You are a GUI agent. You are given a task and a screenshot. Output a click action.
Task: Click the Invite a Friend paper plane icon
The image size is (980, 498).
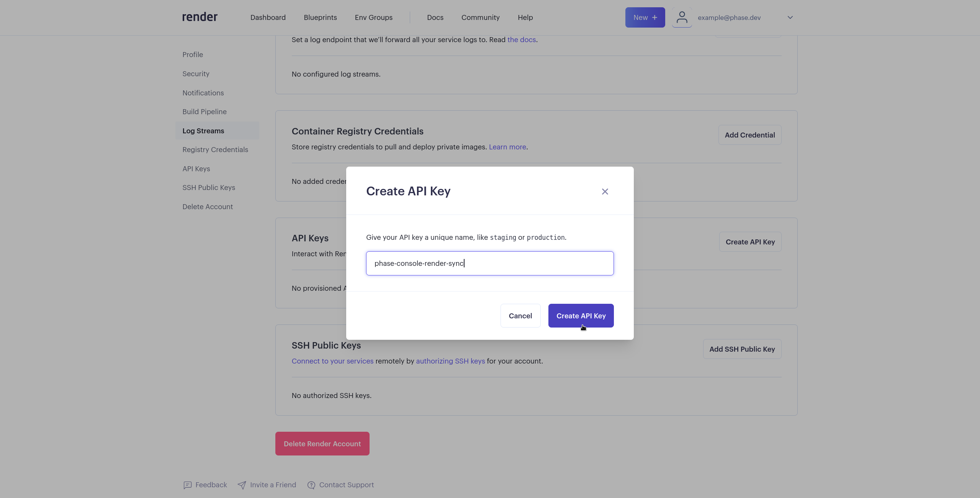(242, 485)
